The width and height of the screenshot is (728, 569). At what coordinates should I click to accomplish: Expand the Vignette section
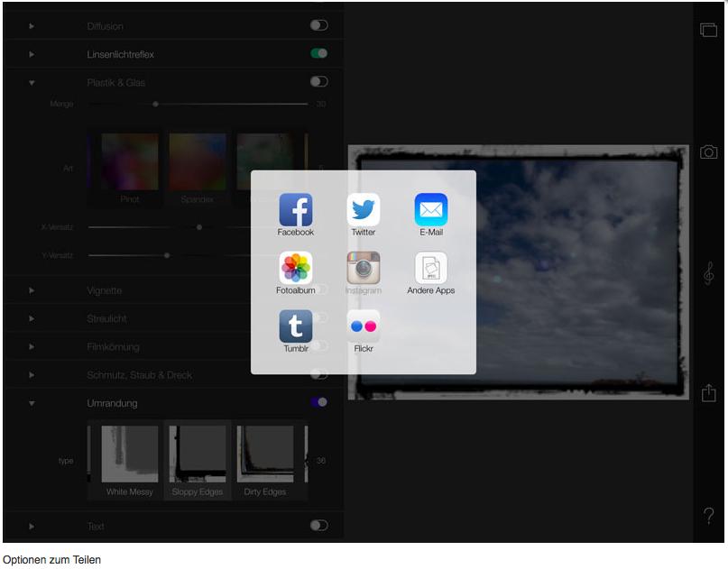32,290
